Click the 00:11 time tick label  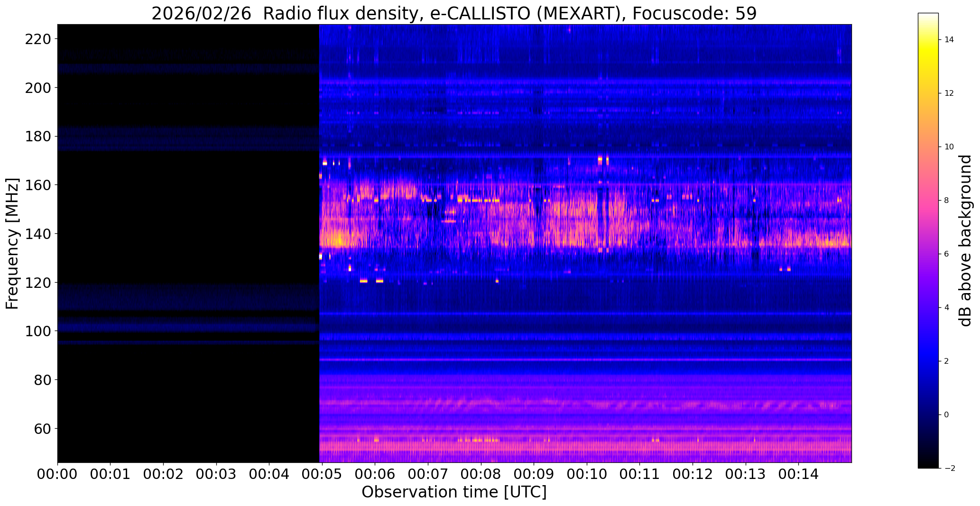pos(640,474)
